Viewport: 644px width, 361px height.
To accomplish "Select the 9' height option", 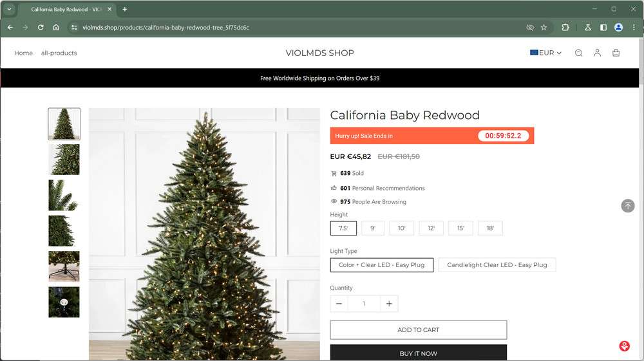I will 373,228.
